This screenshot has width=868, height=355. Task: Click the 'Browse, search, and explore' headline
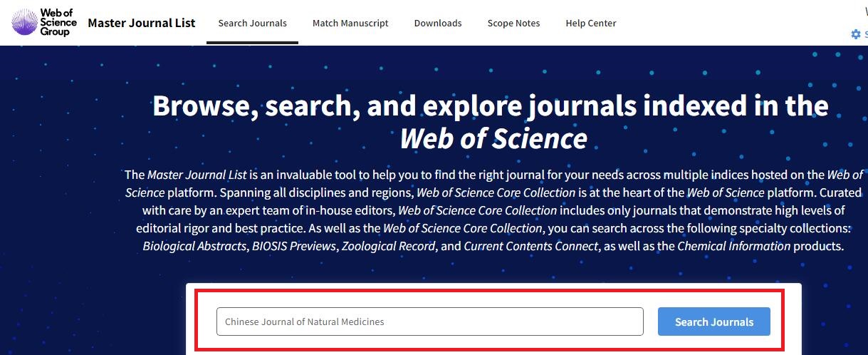pos(490,106)
